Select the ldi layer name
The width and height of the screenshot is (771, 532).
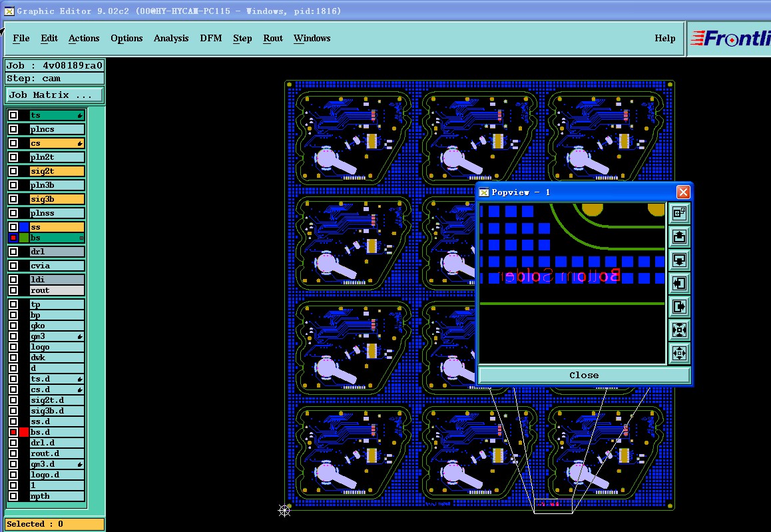pos(57,280)
